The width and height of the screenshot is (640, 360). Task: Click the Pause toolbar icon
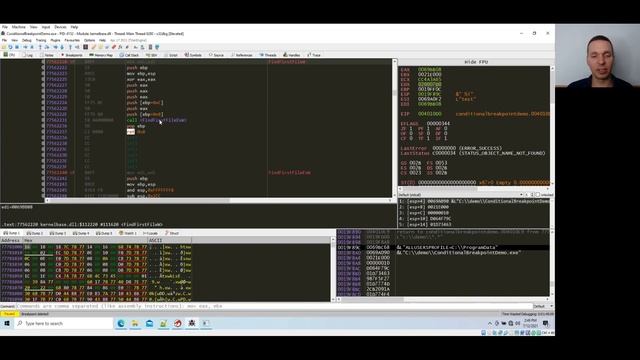[x=32, y=47]
